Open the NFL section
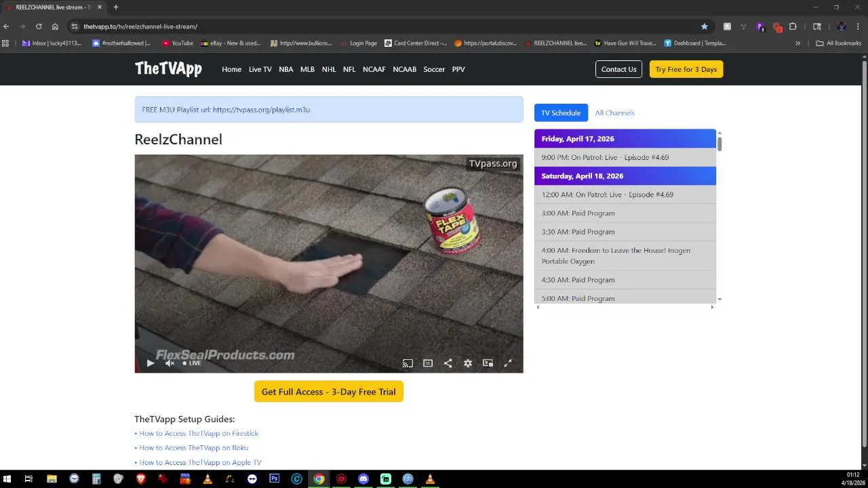 tap(349, 69)
